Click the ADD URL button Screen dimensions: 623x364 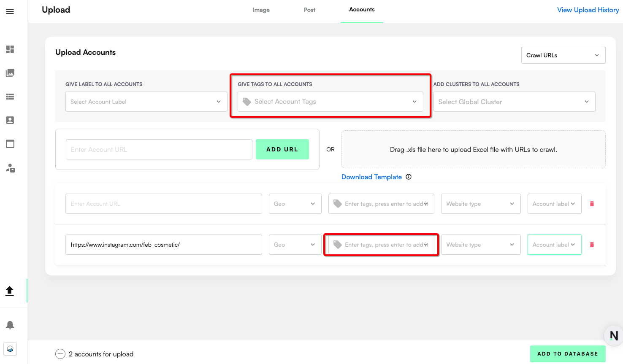[x=282, y=149]
